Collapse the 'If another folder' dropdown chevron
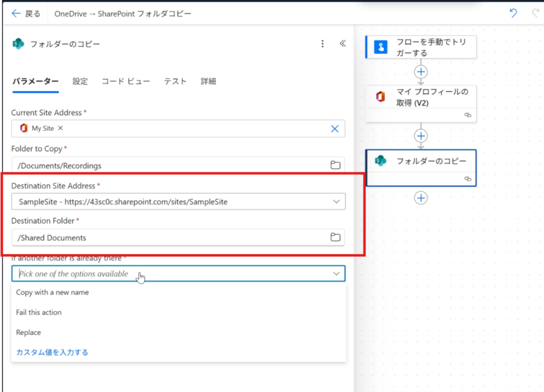The height and width of the screenshot is (392, 544). (336, 274)
